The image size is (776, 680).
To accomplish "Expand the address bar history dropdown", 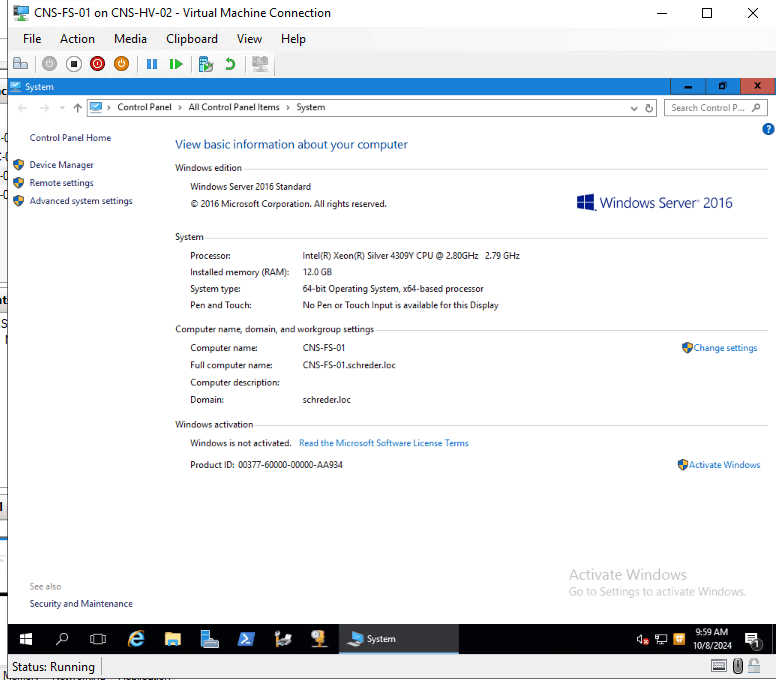I will [633, 108].
